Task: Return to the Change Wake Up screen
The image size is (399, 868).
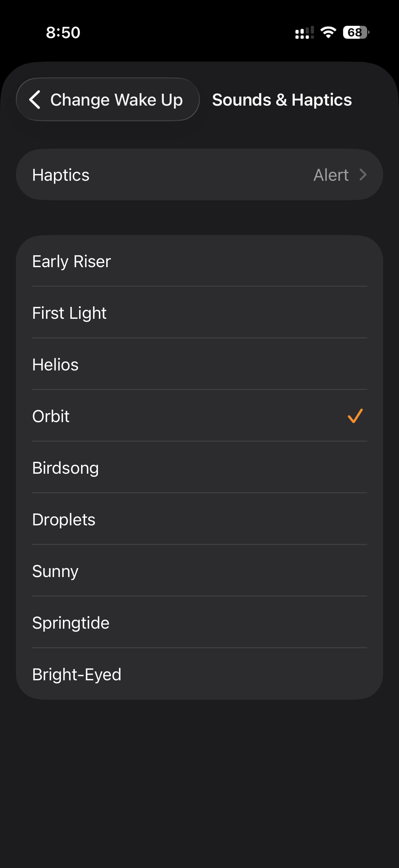Action: [x=107, y=99]
